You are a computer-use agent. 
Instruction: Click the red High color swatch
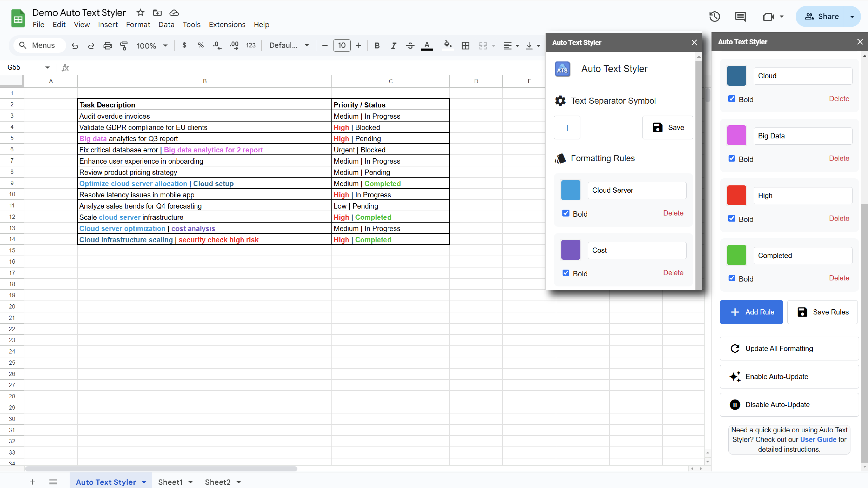point(736,195)
